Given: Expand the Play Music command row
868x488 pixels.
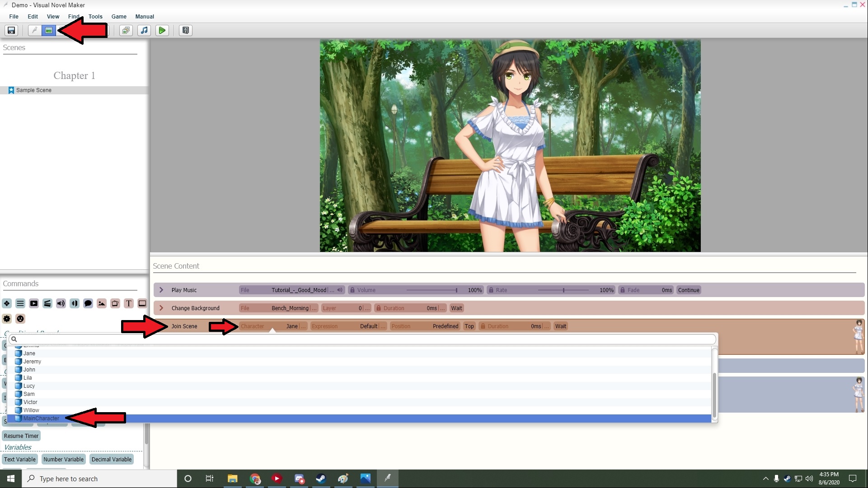Looking at the screenshot, I should (161, 290).
